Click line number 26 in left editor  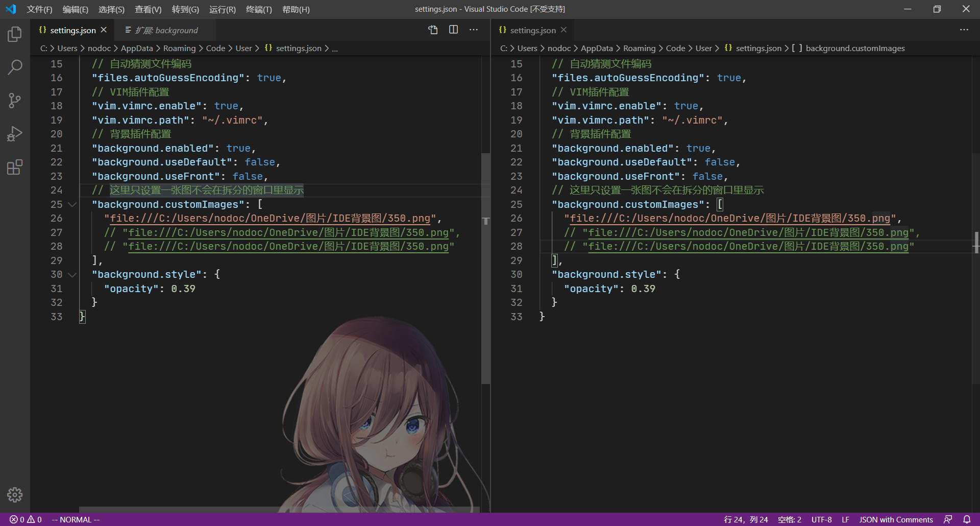point(56,218)
